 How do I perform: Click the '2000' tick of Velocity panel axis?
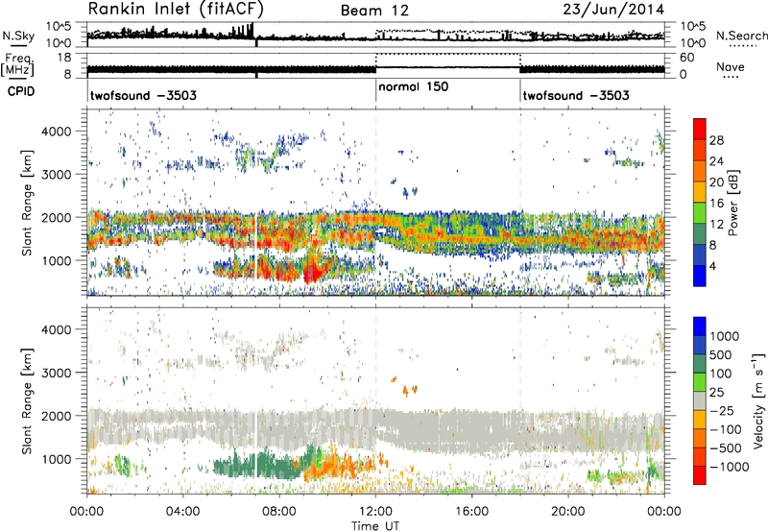[x=57, y=416]
